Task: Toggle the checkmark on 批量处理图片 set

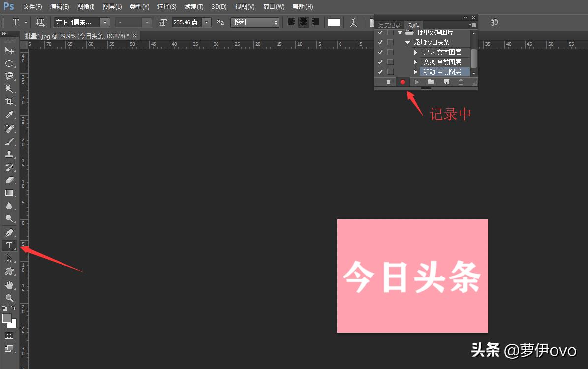Action: click(380, 32)
